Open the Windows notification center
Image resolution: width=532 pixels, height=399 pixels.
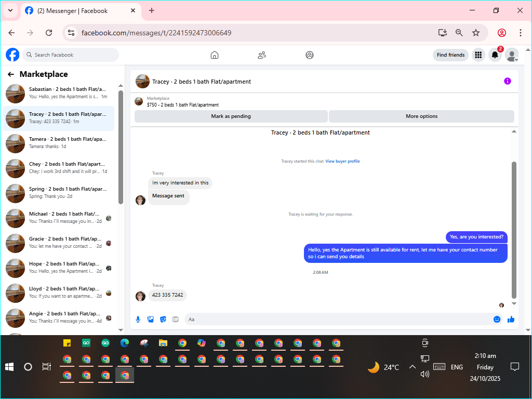click(515, 367)
